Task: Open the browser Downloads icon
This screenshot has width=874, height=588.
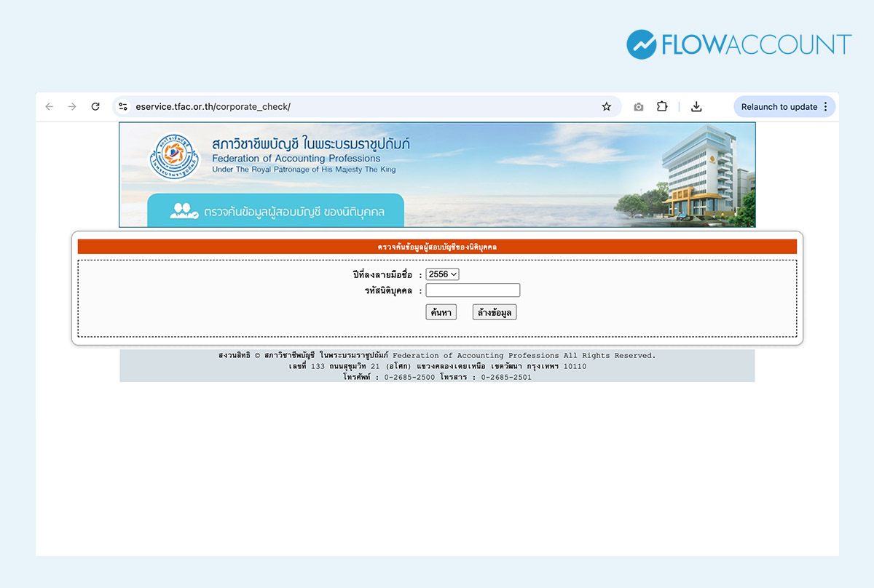Action: tap(696, 107)
